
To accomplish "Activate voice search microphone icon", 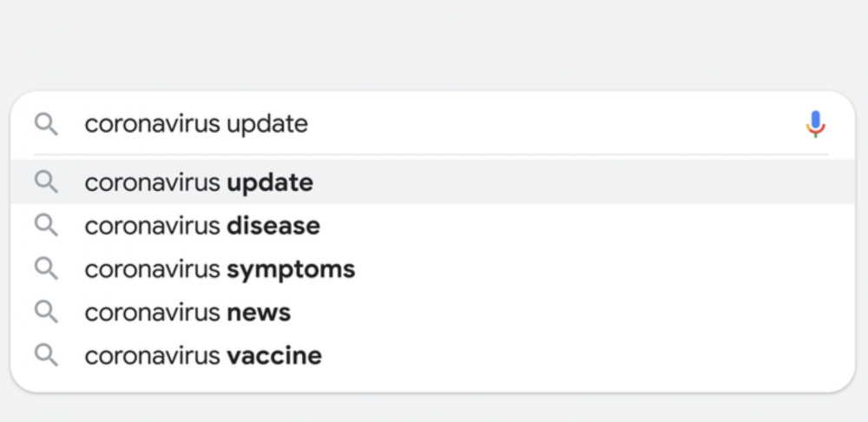I will tap(815, 123).
